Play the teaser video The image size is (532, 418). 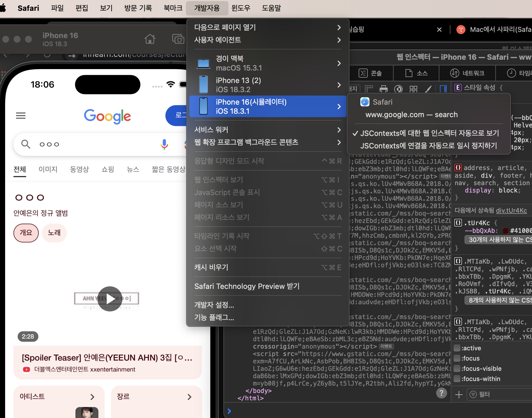[110, 299]
